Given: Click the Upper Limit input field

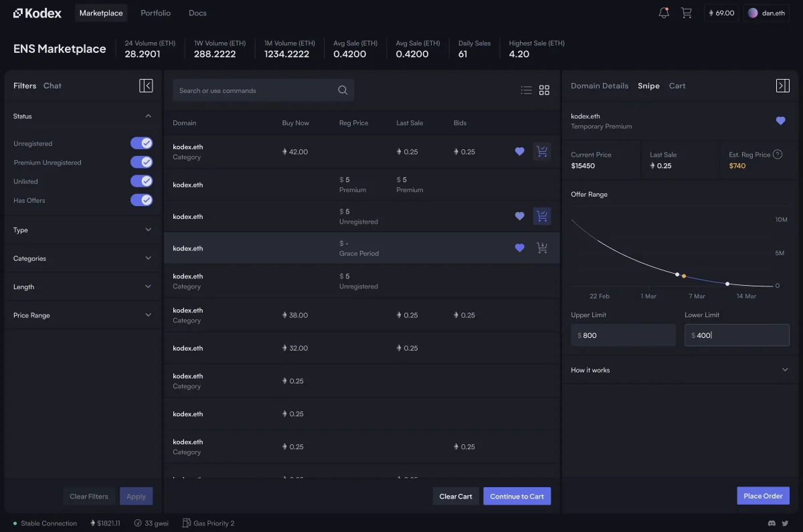Looking at the screenshot, I should (623, 335).
